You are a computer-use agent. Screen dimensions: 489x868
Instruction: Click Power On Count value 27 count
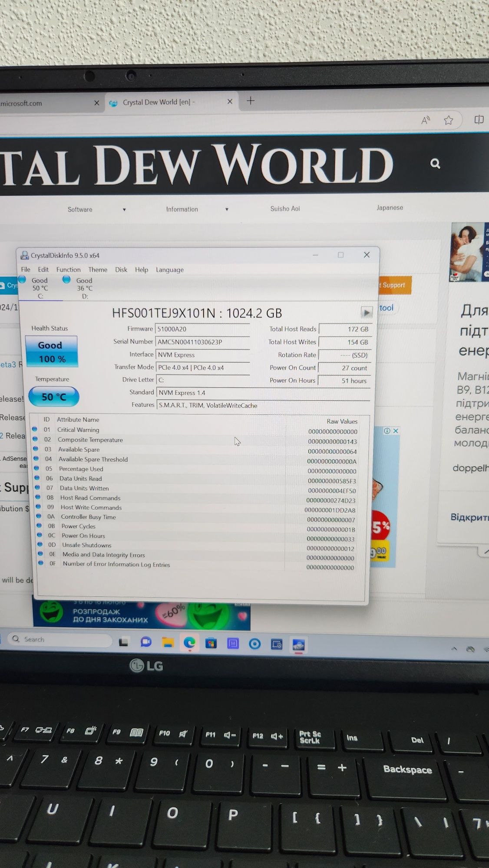pos(344,368)
